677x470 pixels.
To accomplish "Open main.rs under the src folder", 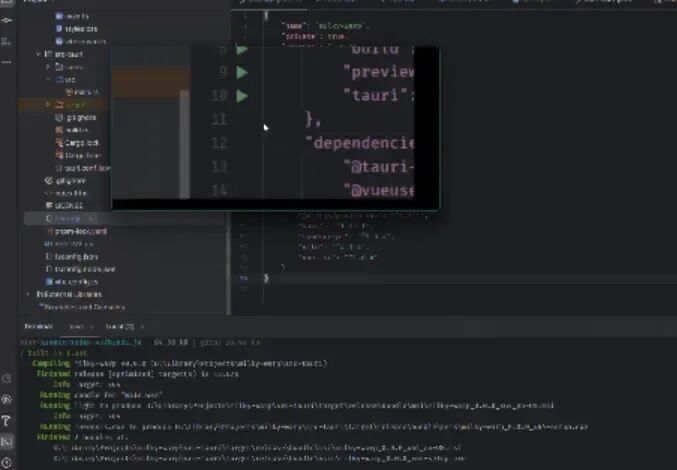I will (x=82, y=92).
